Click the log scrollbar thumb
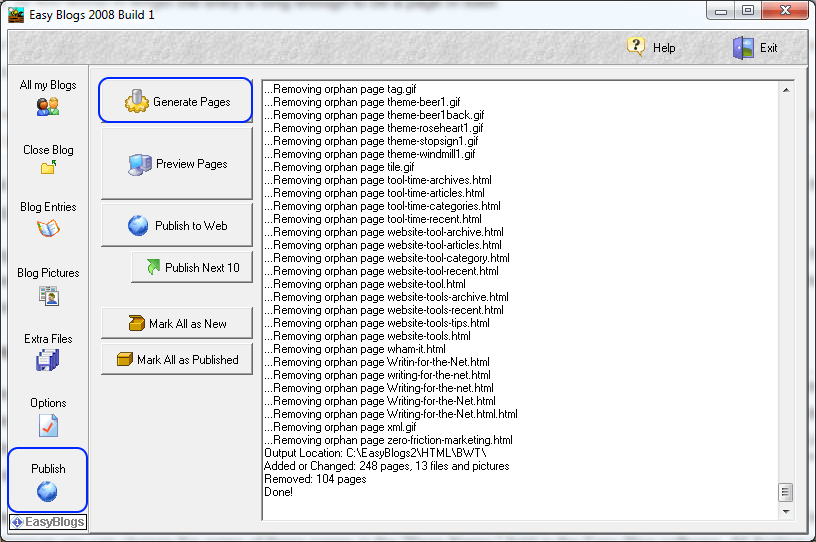 click(x=786, y=492)
